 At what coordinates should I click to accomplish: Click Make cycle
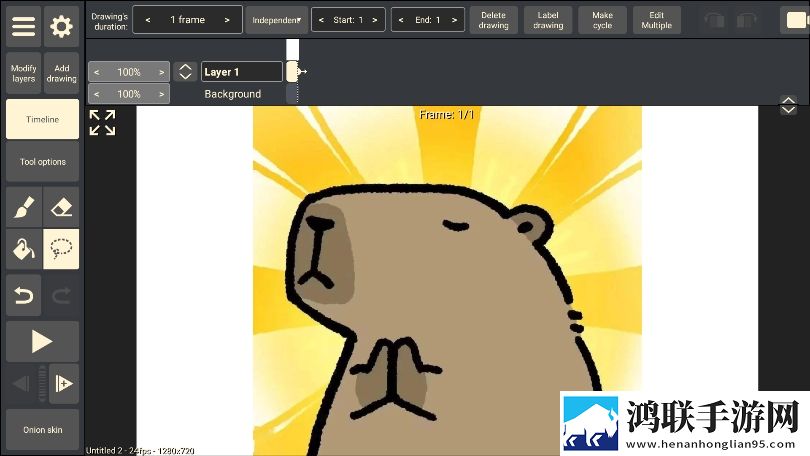click(602, 20)
